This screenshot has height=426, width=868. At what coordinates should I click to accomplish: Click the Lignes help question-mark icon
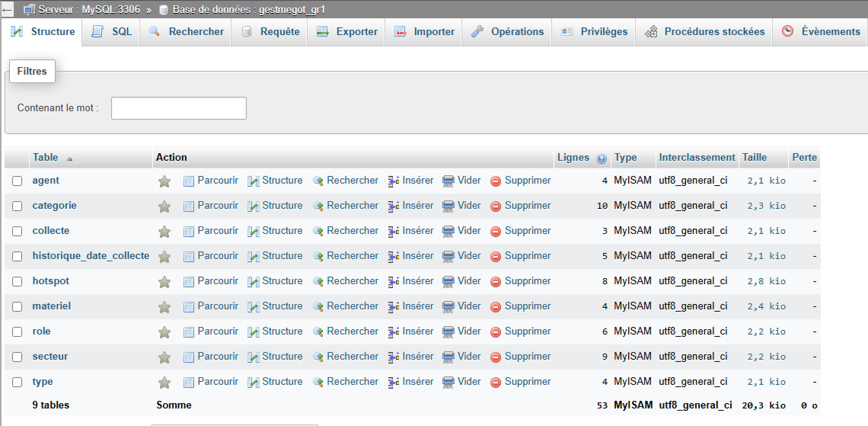(601, 159)
